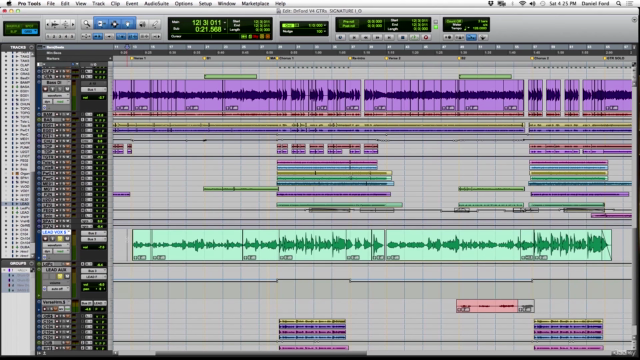Screen dimensions: 640x360
Task: Open the Sub counter format dropdown
Action: point(225,29)
